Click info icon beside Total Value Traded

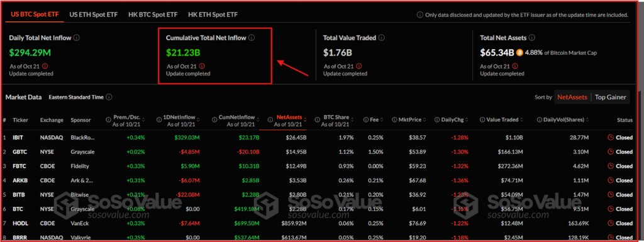coord(382,38)
